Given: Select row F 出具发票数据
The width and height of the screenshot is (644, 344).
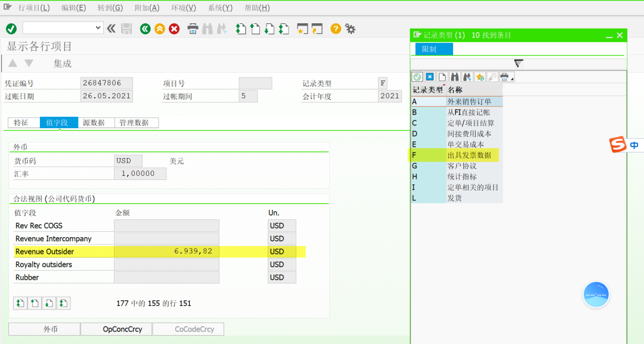Looking at the screenshot, I should 457,155.
